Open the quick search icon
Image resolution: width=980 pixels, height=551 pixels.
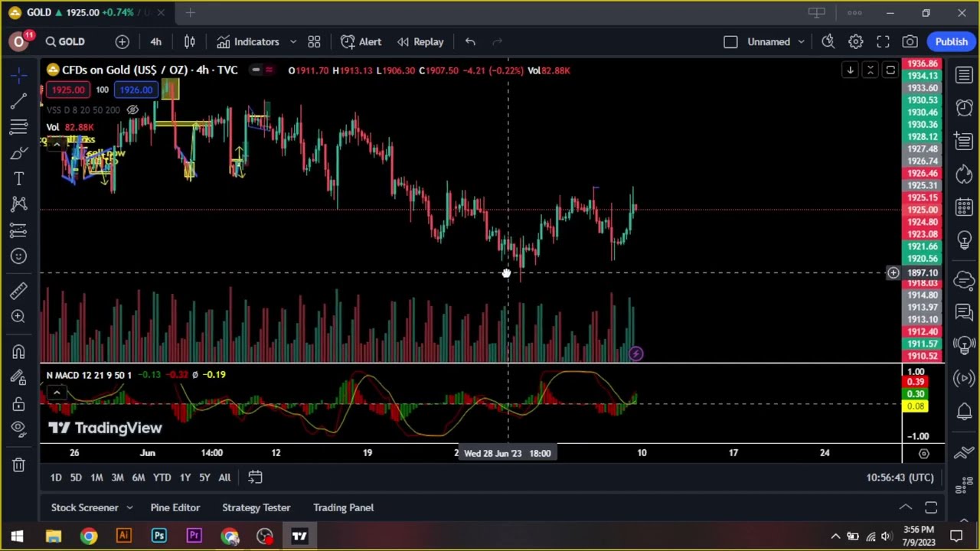[828, 42]
